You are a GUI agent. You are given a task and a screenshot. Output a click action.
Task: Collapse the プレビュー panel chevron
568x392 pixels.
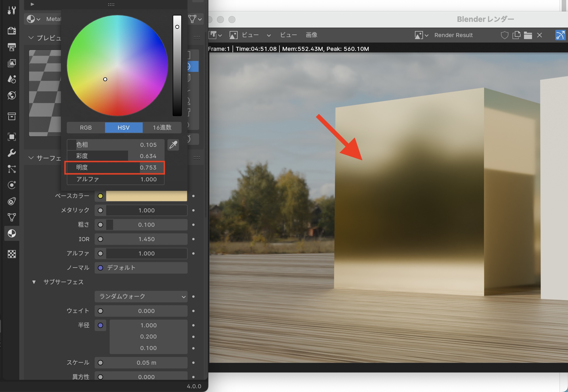point(31,38)
